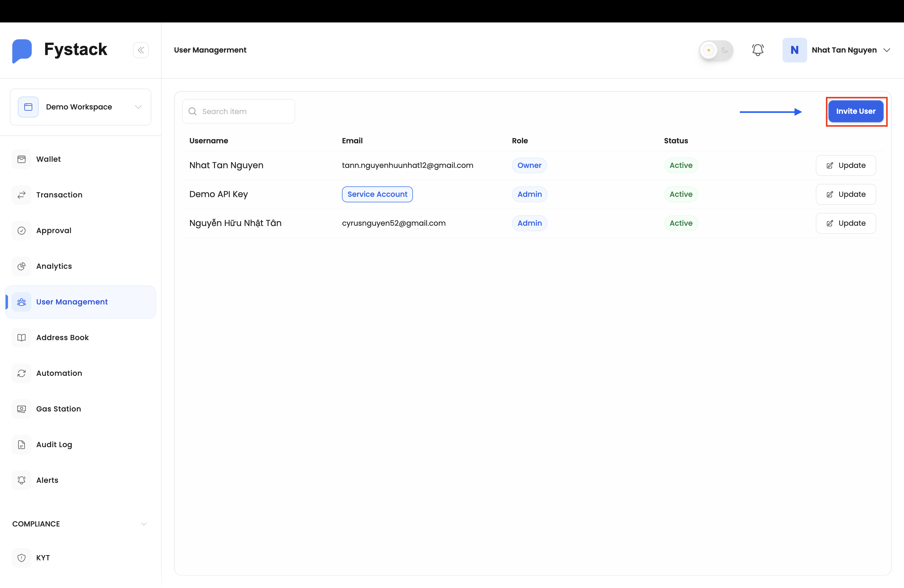Select User Management in the navigation
Viewport: 904px width, 588px height.
pyautogui.click(x=72, y=302)
